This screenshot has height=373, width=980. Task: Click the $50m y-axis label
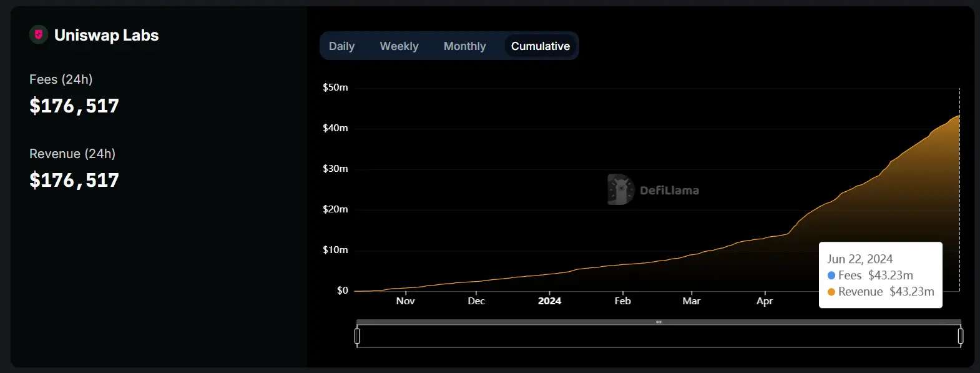pos(335,87)
